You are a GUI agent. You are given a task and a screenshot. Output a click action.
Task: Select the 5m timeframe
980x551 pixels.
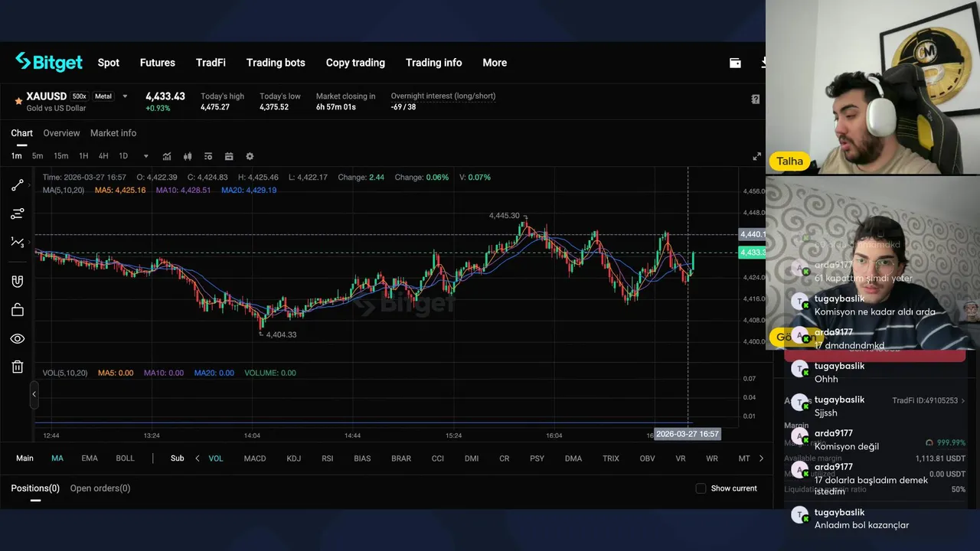click(x=38, y=156)
